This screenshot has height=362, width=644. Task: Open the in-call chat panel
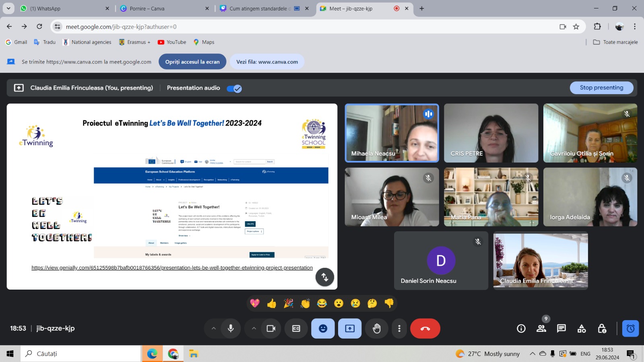(x=561, y=329)
